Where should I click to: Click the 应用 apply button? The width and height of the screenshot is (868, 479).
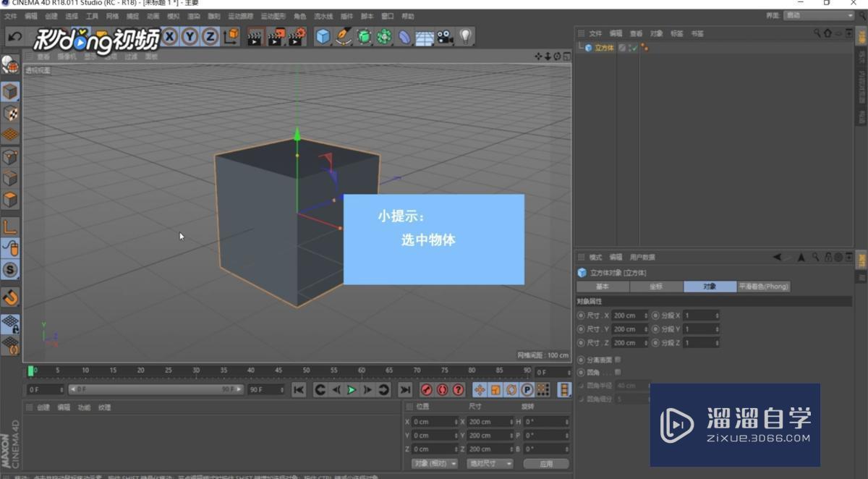546,463
